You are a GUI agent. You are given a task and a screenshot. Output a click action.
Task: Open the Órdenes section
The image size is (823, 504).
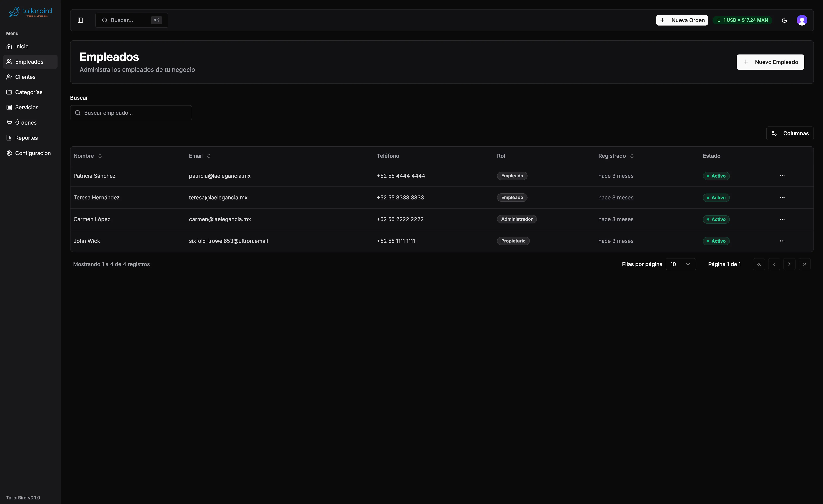click(30, 123)
